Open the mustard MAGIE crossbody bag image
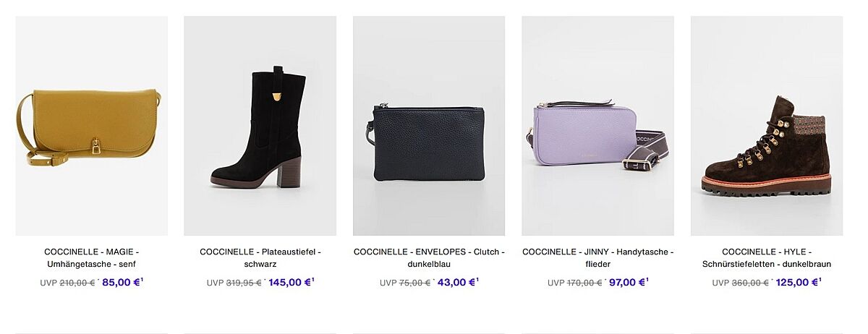Viewport: 868px width, 334px height. [91, 126]
